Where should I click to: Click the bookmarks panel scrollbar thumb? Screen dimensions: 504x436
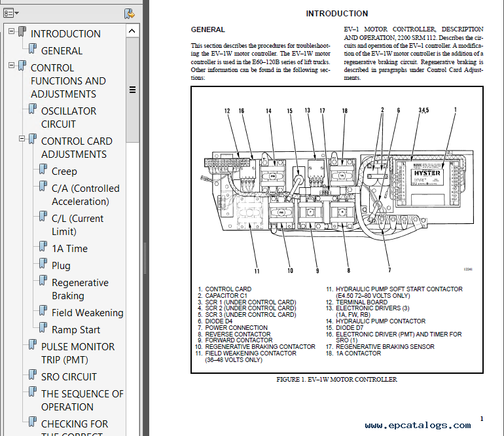tap(132, 90)
